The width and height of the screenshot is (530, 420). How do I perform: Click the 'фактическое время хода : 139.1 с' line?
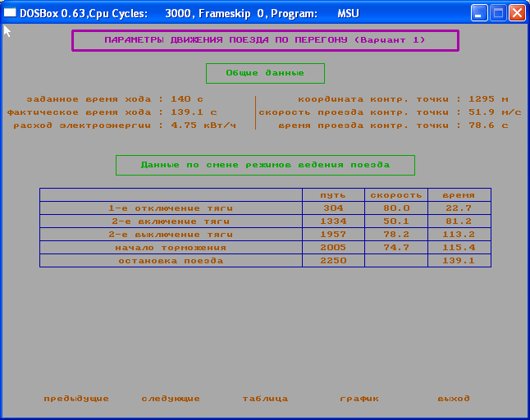click(112, 112)
